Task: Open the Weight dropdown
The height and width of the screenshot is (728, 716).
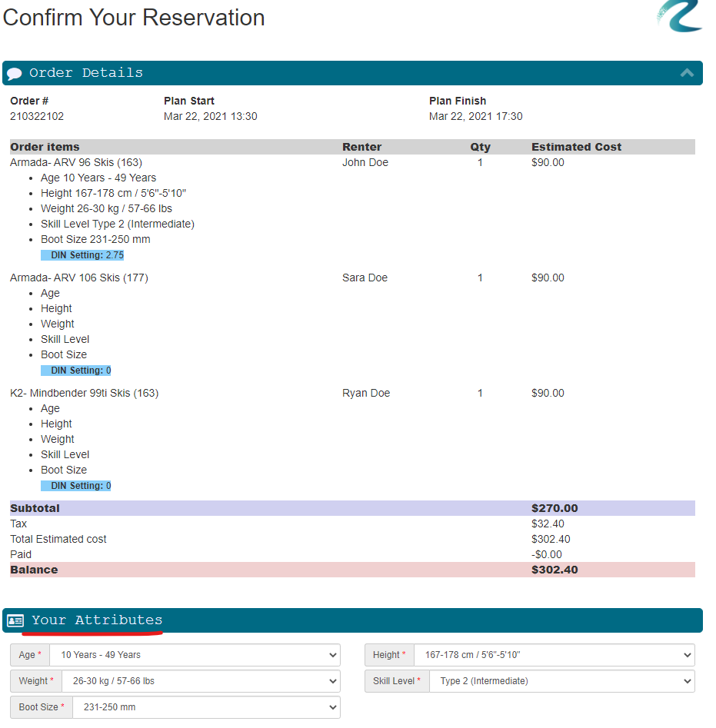Action: [201, 680]
